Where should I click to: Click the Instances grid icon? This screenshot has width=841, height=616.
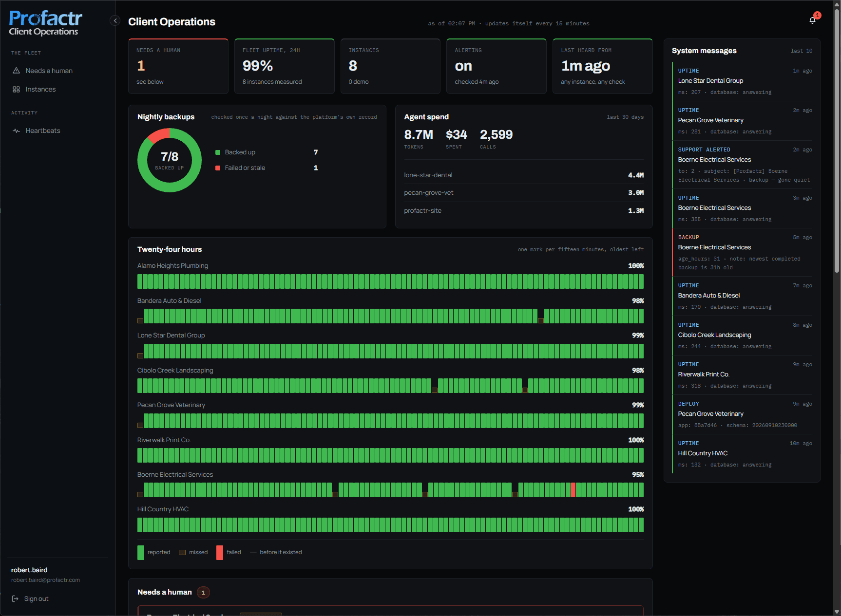pos(16,89)
